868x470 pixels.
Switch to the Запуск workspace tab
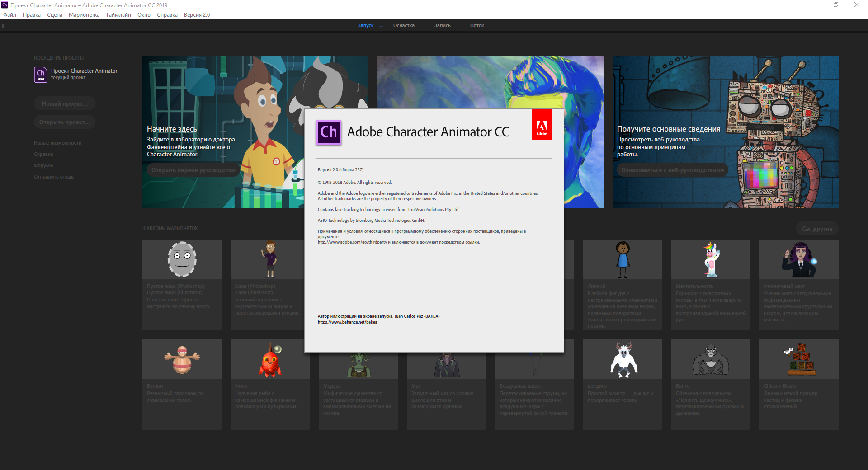365,25
